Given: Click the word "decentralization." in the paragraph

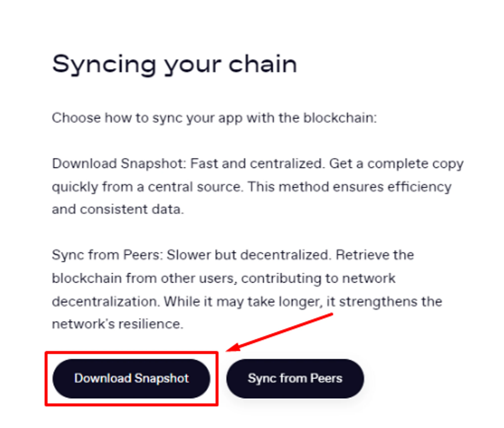Looking at the screenshot, I should [106, 301].
